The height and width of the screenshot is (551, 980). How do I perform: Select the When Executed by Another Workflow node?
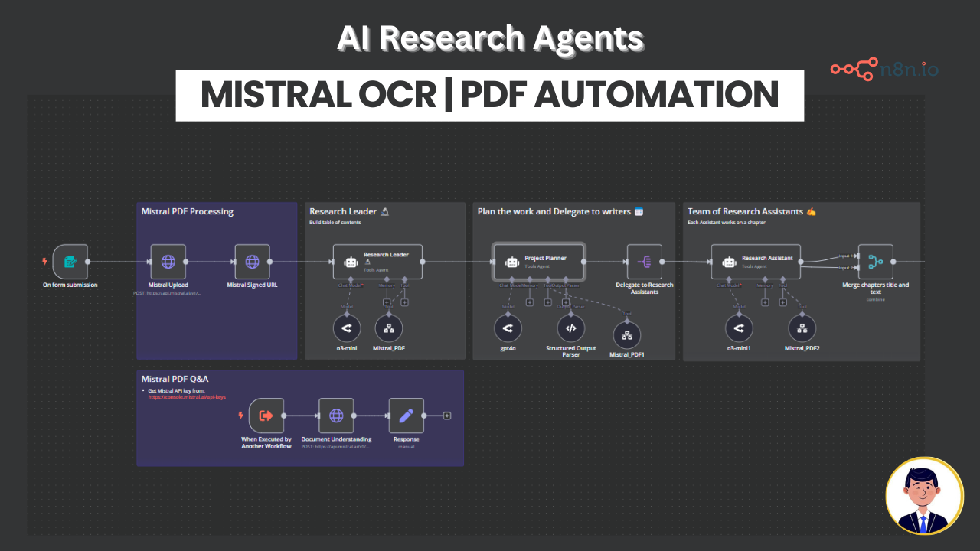click(266, 416)
